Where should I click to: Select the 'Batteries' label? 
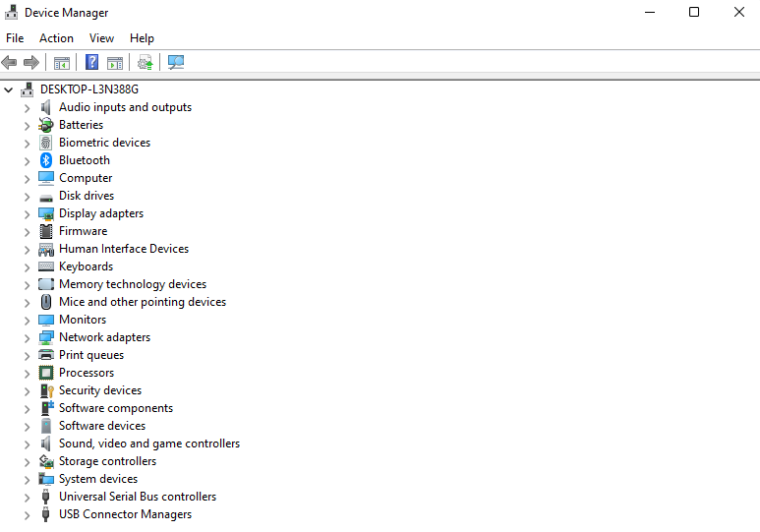pos(81,125)
